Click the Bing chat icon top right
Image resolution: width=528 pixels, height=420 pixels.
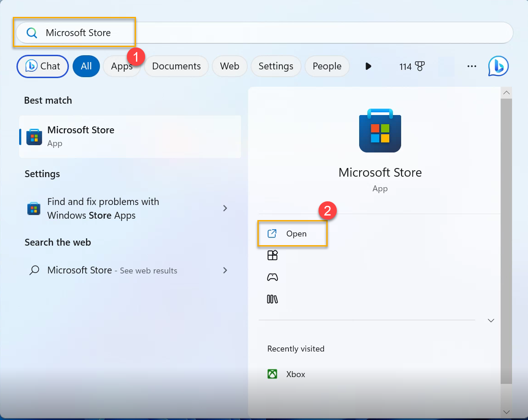point(498,67)
